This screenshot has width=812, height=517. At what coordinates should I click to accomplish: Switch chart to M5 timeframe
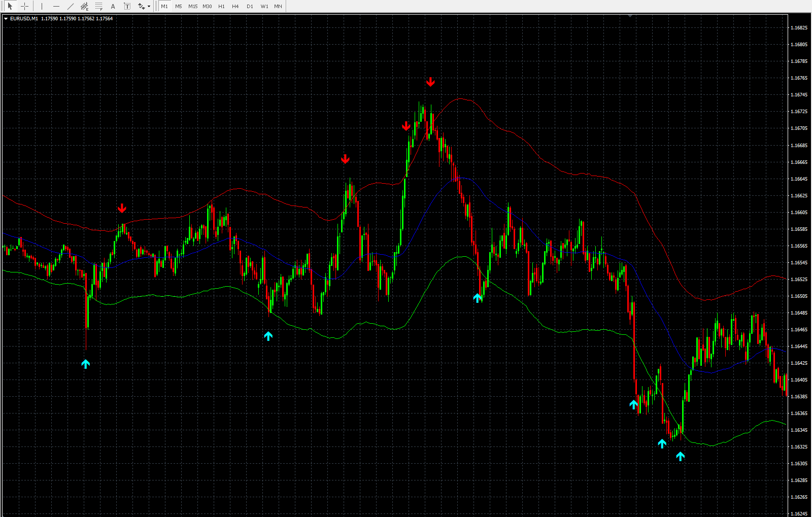click(179, 7)
